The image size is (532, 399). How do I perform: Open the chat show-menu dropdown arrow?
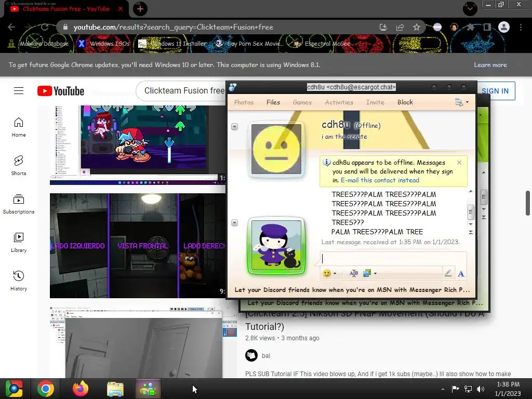click(467, 102)
